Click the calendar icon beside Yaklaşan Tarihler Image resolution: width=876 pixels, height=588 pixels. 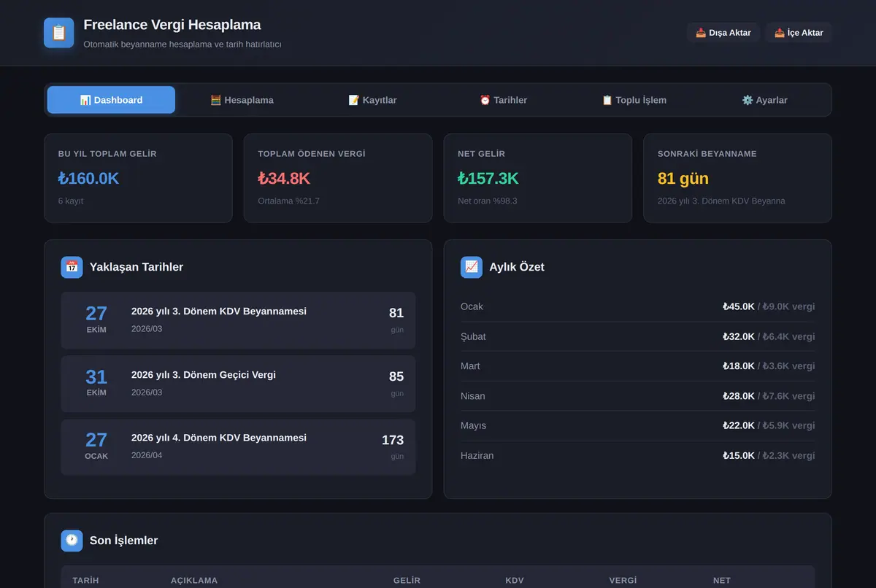[72, 267]
